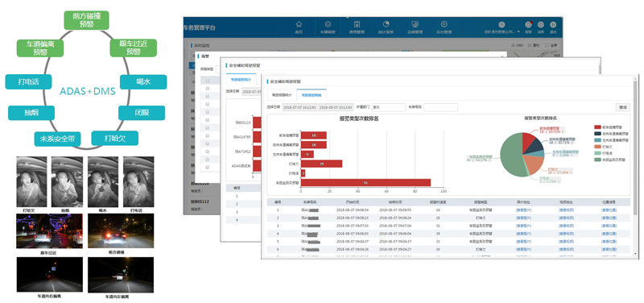Open 查看视频 link in row 2

566,218
